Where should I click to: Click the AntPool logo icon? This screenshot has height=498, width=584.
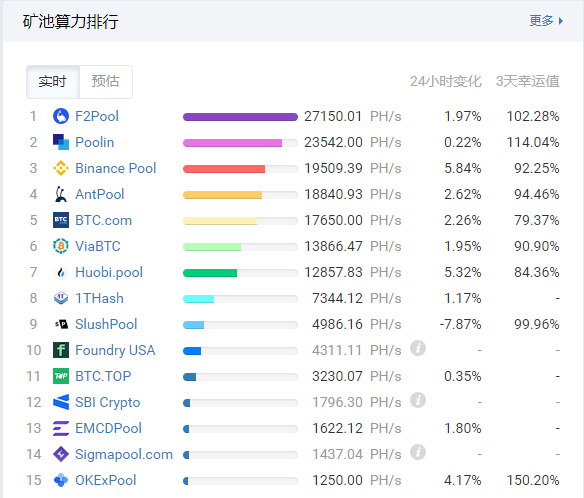coord(61,194)
